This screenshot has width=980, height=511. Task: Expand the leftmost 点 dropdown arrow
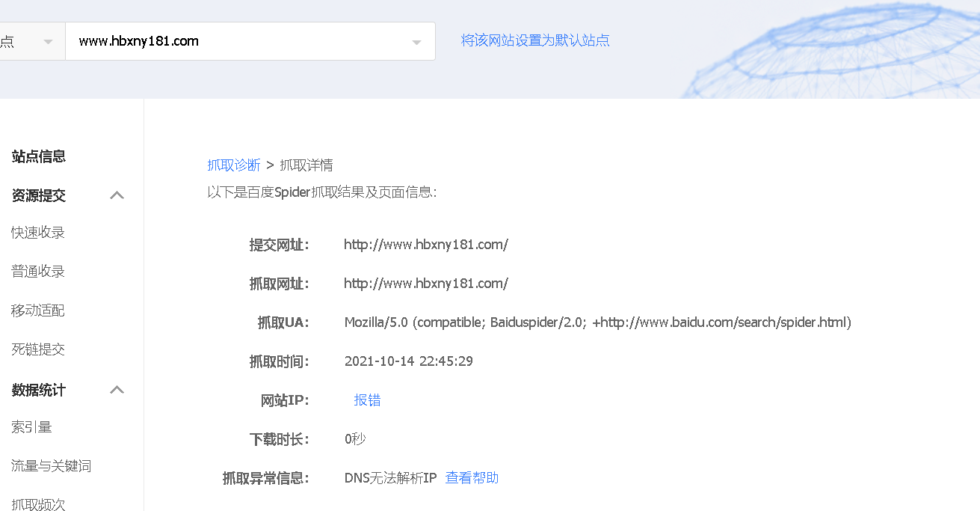pyautogui.click(x=46, y=41)
